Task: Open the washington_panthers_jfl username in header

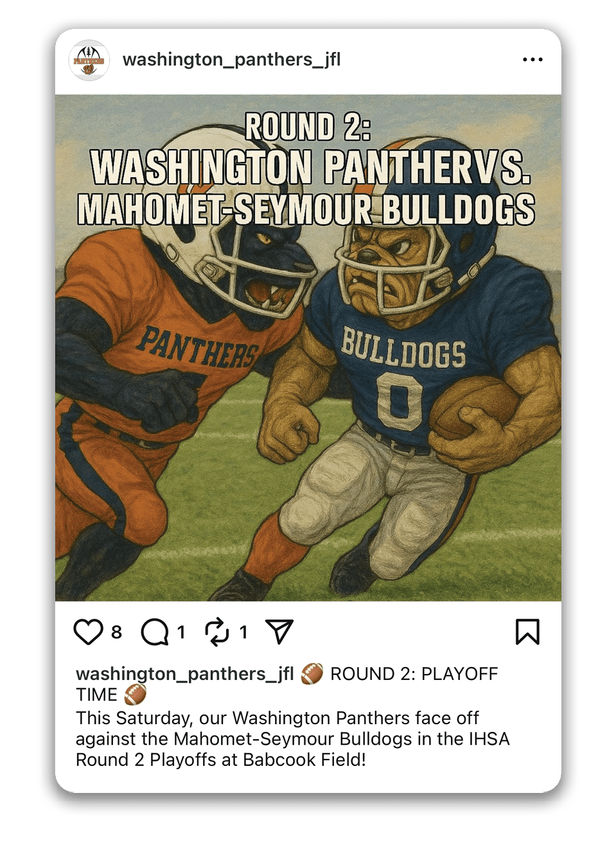Action: click(232, 60)
